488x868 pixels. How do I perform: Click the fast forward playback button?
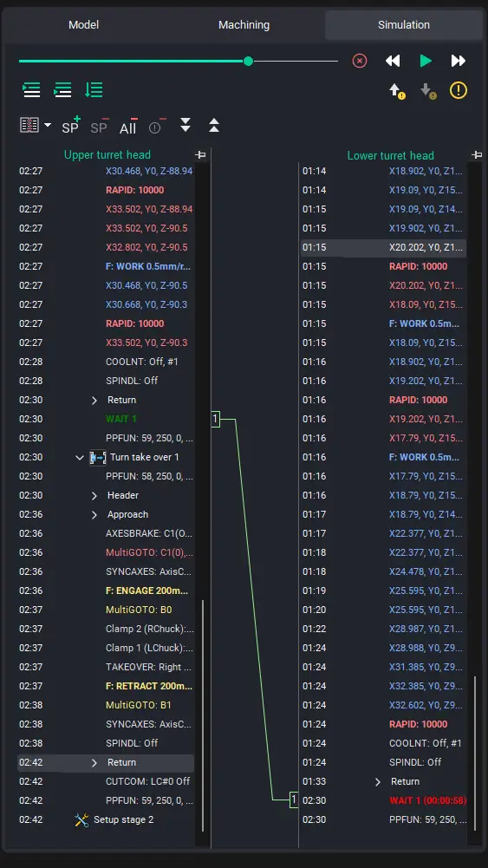(459, 61)
